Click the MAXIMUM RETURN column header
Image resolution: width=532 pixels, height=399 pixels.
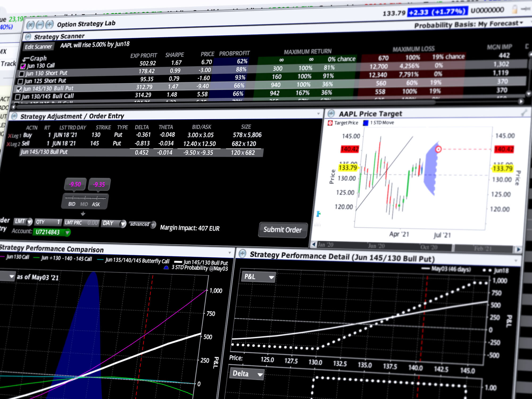pos(307,52)
